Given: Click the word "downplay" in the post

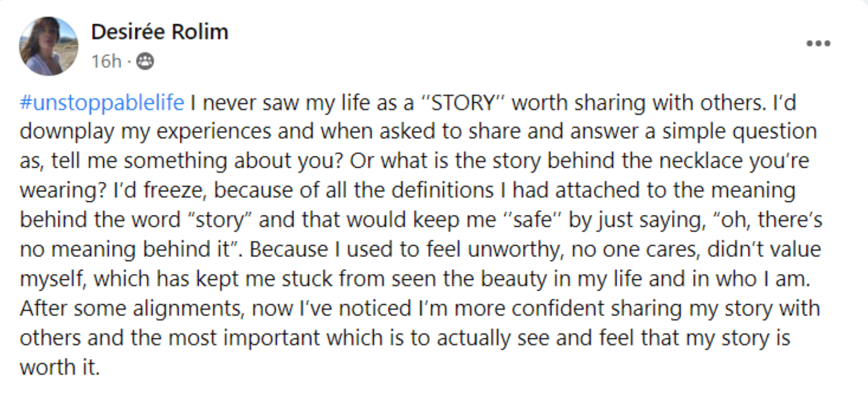Looking at the screenshot, I should (x=68, y=132).
